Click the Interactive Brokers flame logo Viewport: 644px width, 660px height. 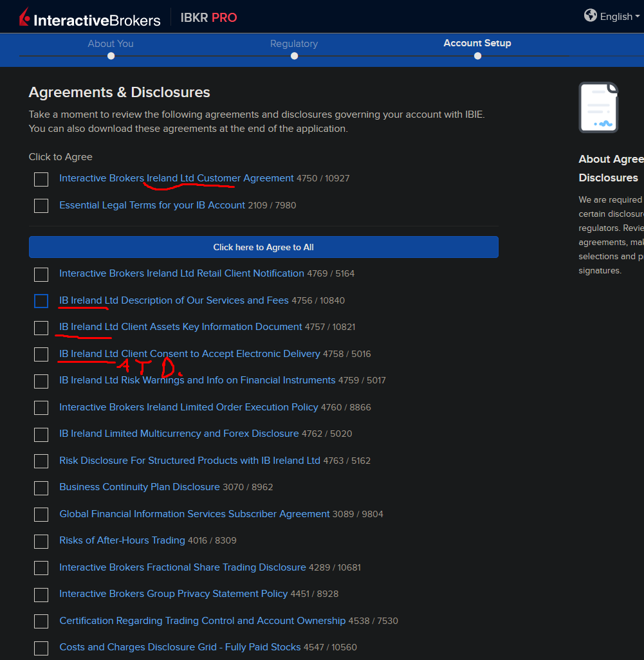(x=24, y=17)
